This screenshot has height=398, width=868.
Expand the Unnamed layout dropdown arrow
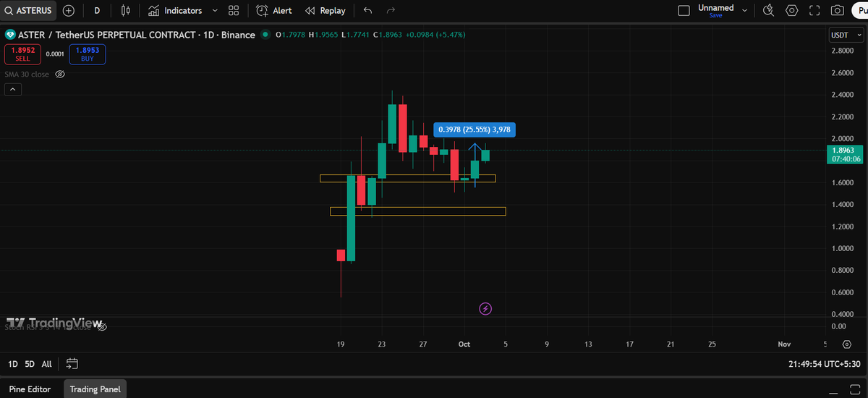744,11
